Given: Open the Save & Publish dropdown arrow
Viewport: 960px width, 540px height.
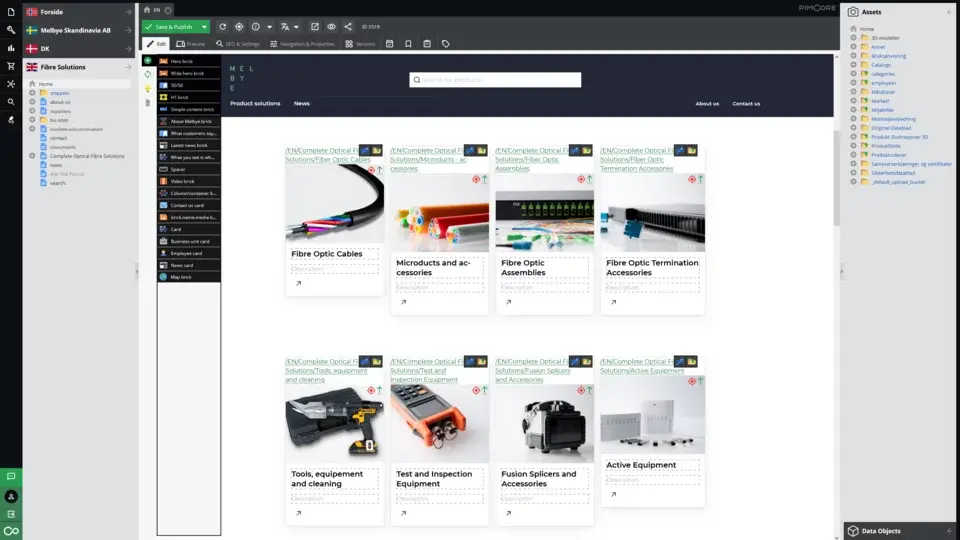Looking at the screenshot, I should (x=204, y=27).
